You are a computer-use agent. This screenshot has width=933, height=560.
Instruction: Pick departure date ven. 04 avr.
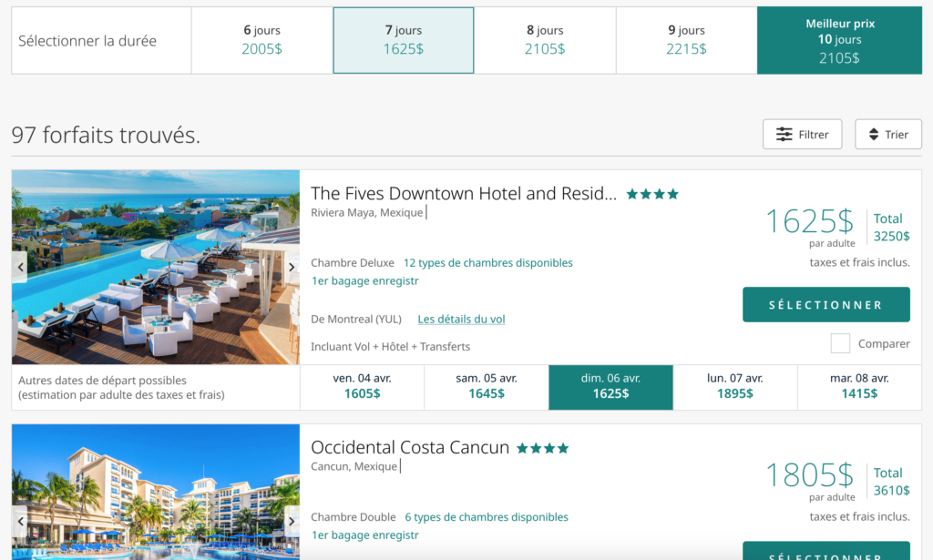[x=362, y=387]
